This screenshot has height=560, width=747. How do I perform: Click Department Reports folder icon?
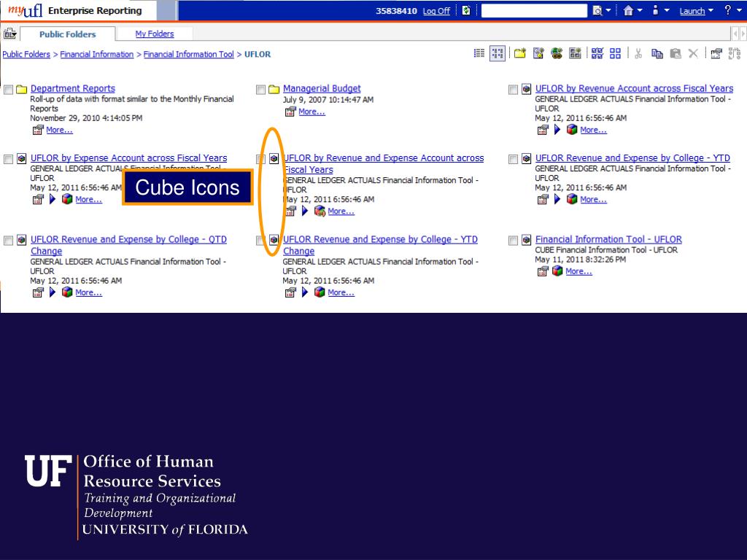(21, 89)
